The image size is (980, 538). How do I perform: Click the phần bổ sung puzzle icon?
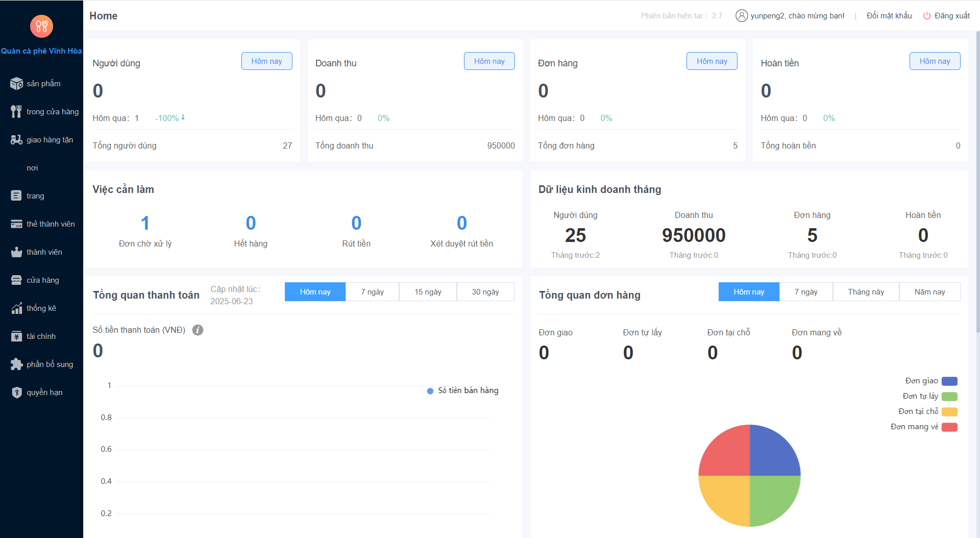16,364
